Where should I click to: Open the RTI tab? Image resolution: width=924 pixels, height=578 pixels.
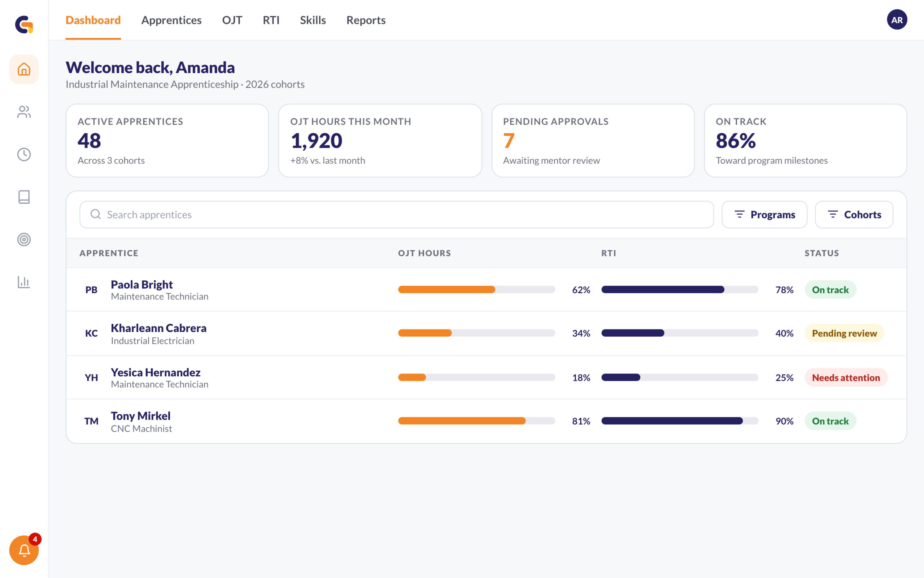[271, 20]
